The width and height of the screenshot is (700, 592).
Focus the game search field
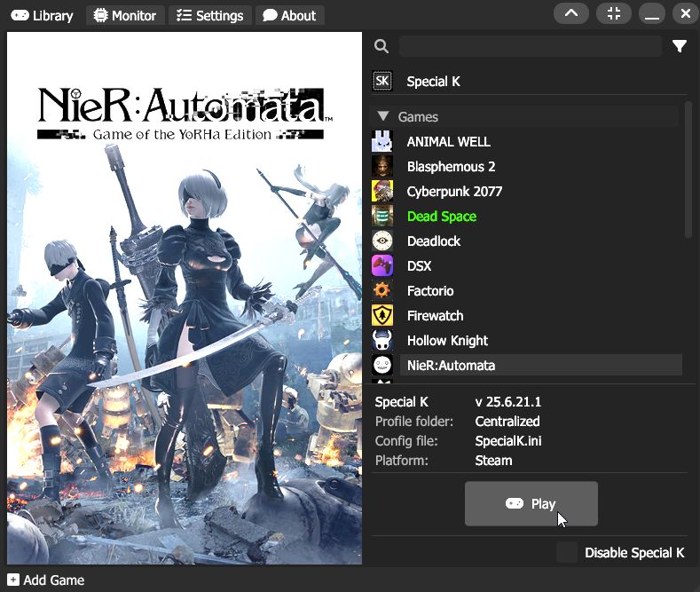531,46
